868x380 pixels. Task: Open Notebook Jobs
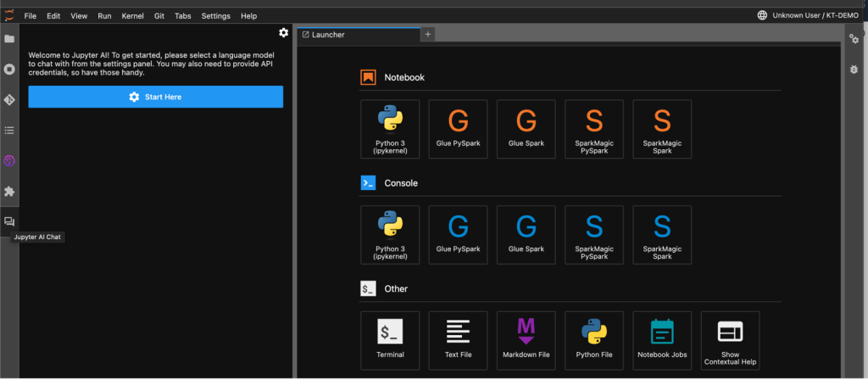pyautogui.click(x=662, y=341)
